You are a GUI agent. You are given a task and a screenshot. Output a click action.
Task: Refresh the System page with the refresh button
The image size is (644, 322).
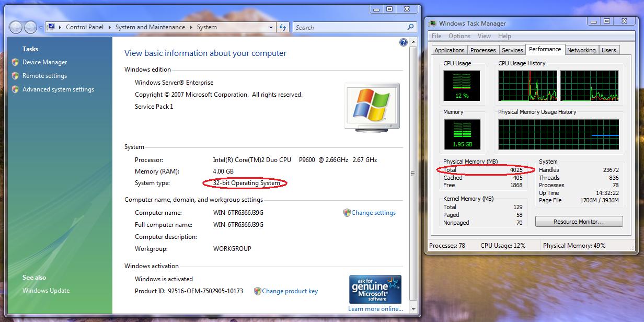coord(283,27)
